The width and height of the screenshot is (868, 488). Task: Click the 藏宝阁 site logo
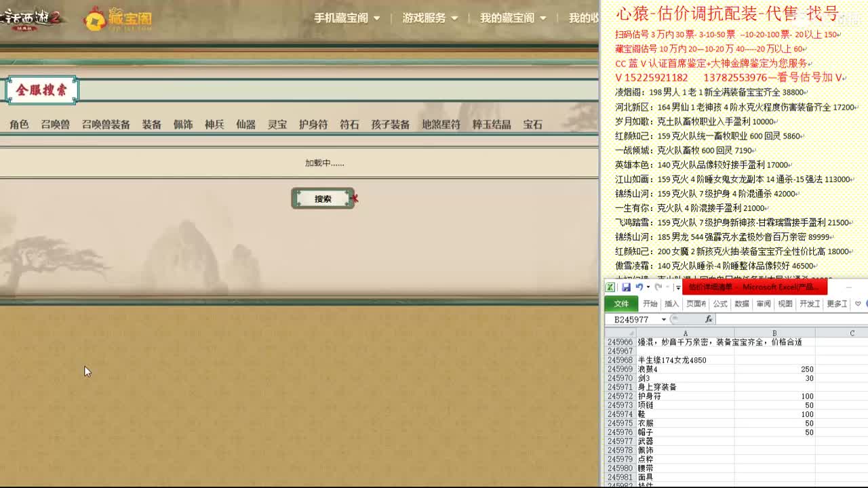[x=118, y=18]
